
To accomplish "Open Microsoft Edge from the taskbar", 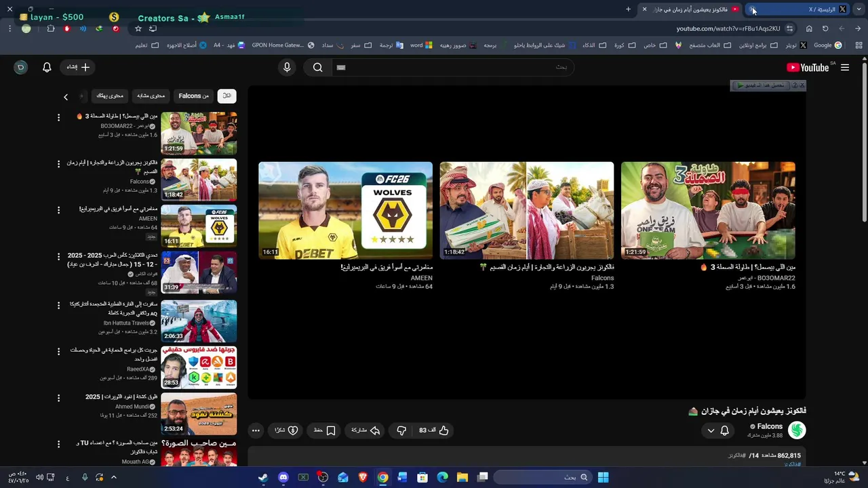I will click(x=442, y=477).
